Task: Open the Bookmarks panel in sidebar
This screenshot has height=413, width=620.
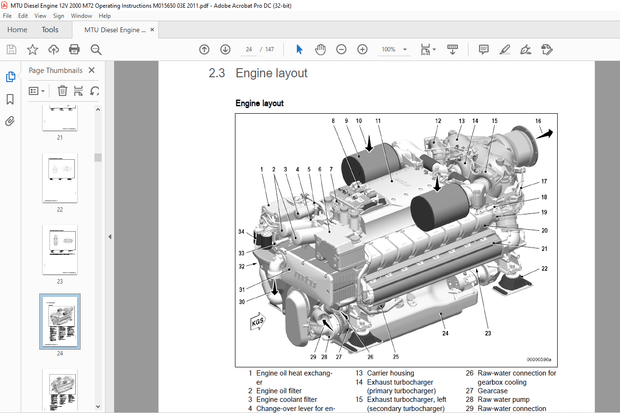Action: click(10, 98)
